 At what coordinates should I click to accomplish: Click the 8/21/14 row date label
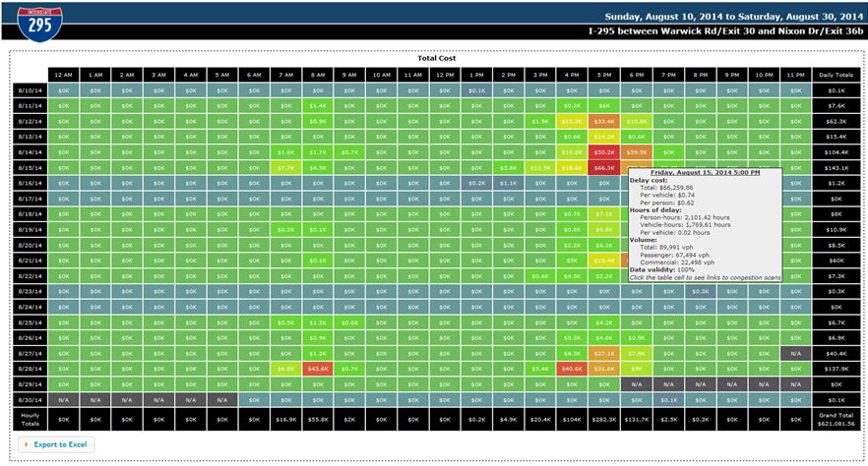point(29,261)
